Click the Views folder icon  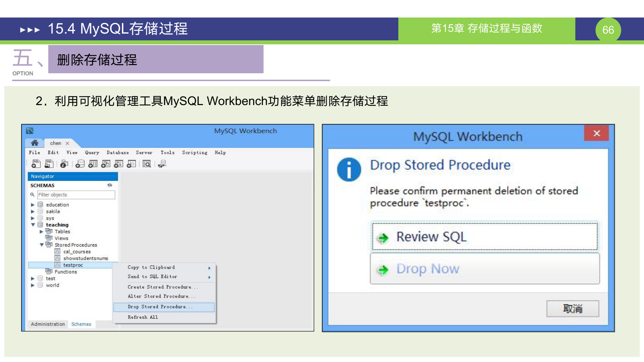pos(49,238)
